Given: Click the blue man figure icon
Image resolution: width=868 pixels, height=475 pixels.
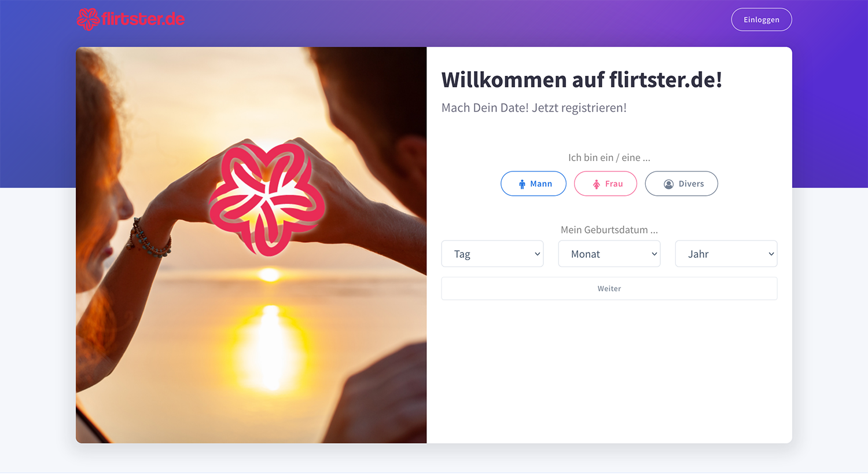Looking at the screenshot, I should (x=522, y=184).
